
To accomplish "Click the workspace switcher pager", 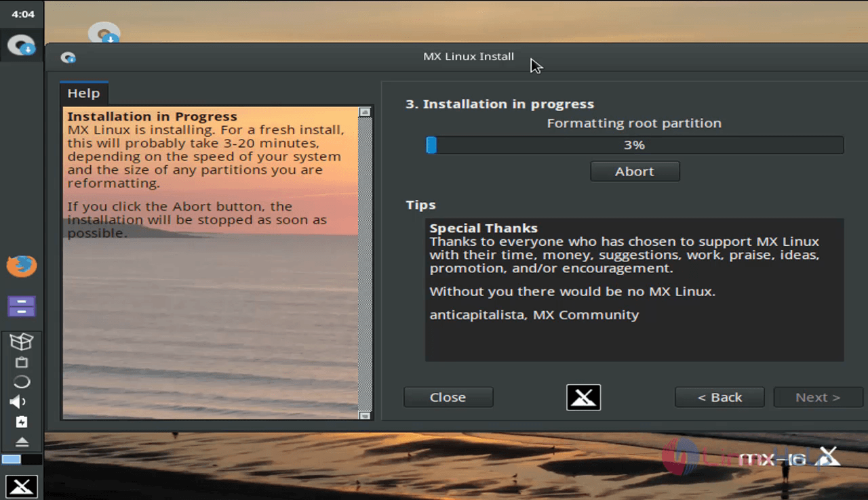I will pyautogui.click(x=22, y=459).
